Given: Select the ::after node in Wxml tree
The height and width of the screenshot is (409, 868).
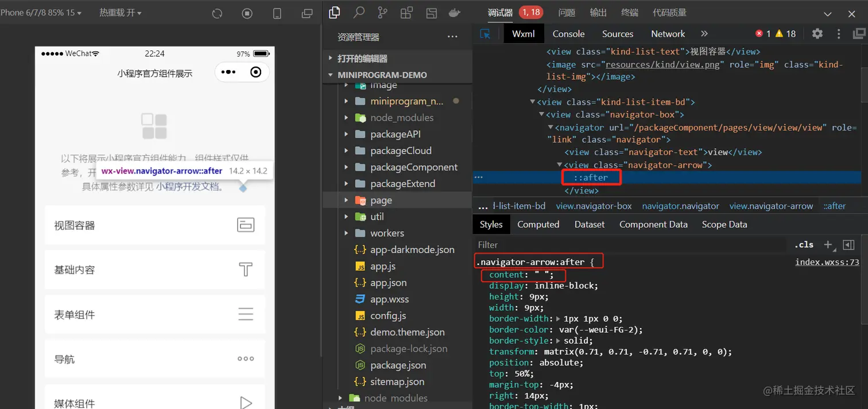Looking at the screenshot, I should point(591,177).
